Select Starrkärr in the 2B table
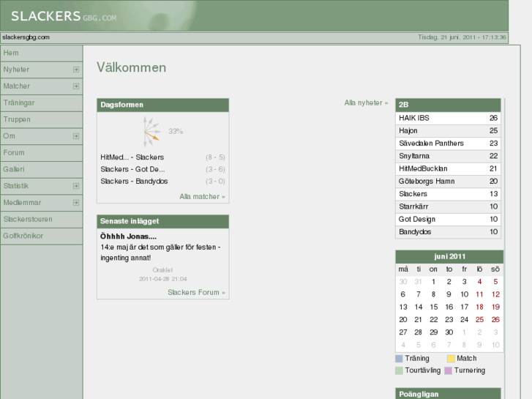532x399 pixels. [448, 206]
